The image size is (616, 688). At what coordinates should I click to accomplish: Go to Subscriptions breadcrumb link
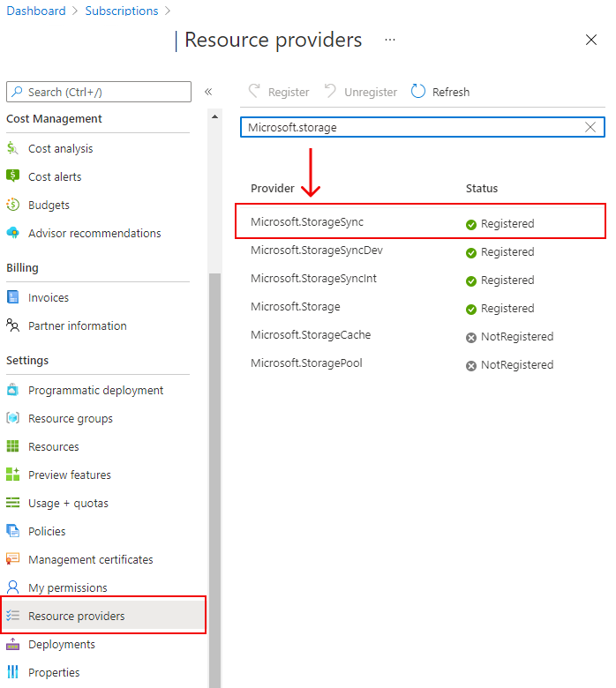tap(122, 11)
